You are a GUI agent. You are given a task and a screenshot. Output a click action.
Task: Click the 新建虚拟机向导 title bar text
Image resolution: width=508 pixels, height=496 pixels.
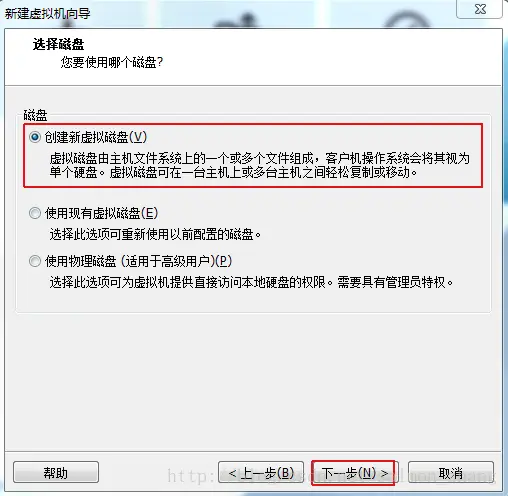(x=47, y=14)
